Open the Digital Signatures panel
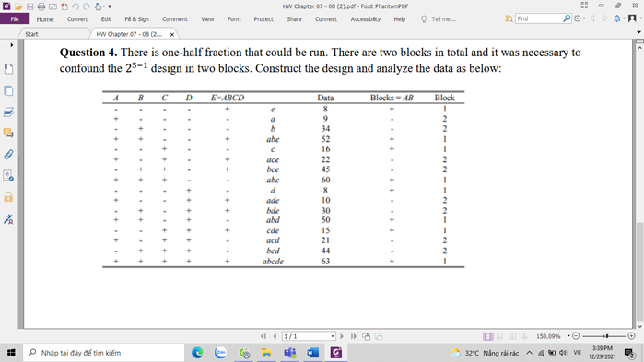The height and width of the screenshot is (362, 644). 8,219
